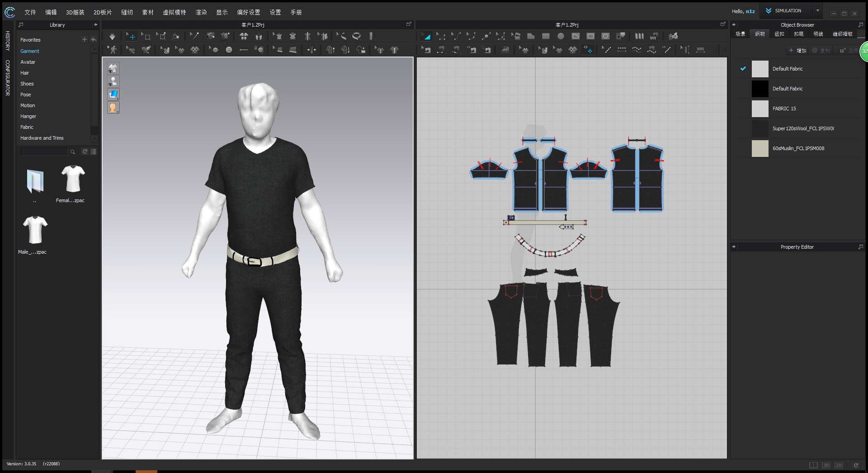This screenshot has width=868, height=473.
Task: Open the 缝纫 menu
Action: pos(127,12)
